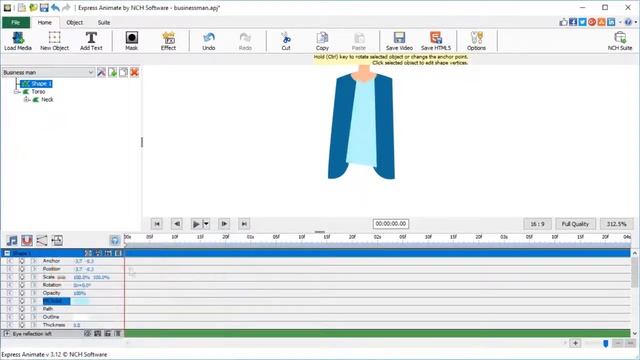
Task: Click the blue help question mark icon
Action: pos(628,22)
